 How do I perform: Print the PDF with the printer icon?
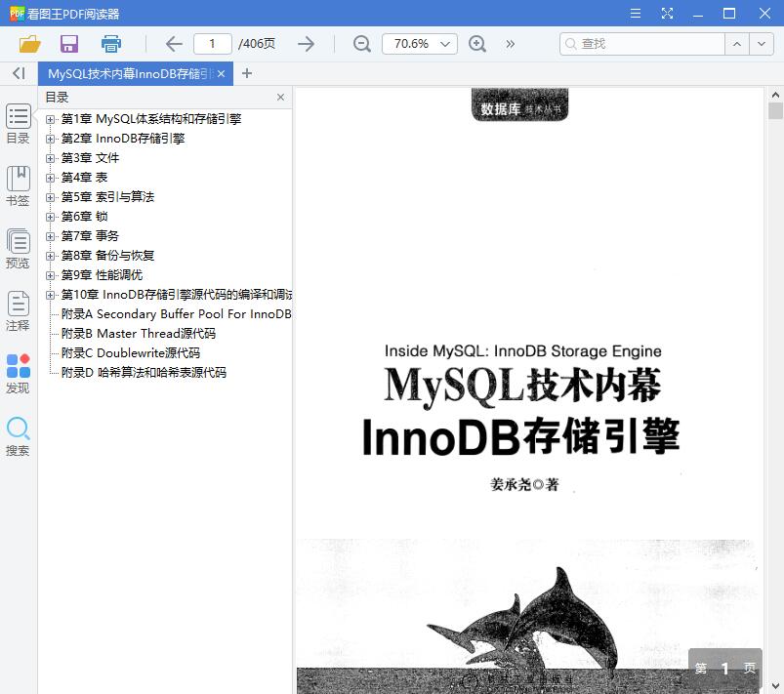pyautogui.click(x=111, y=44)
